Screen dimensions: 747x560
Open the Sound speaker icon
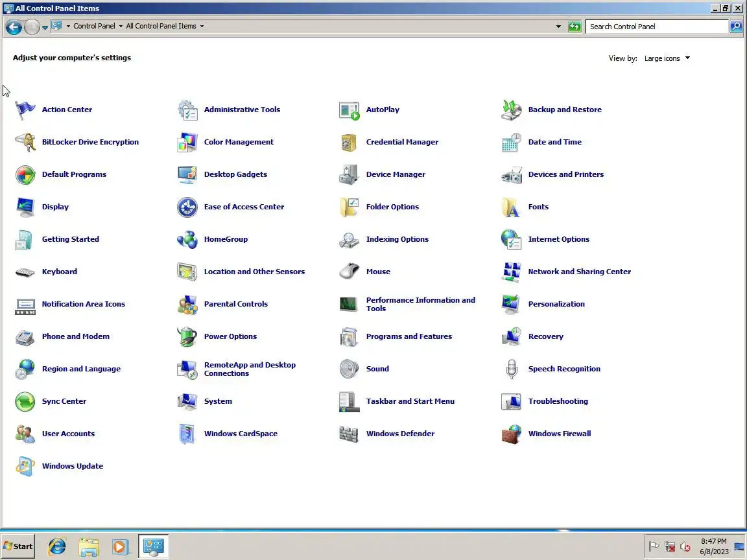[350, 369]
